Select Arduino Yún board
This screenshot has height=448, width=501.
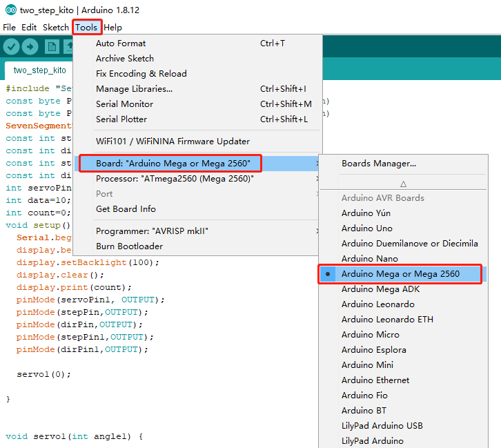coord(403,213)
